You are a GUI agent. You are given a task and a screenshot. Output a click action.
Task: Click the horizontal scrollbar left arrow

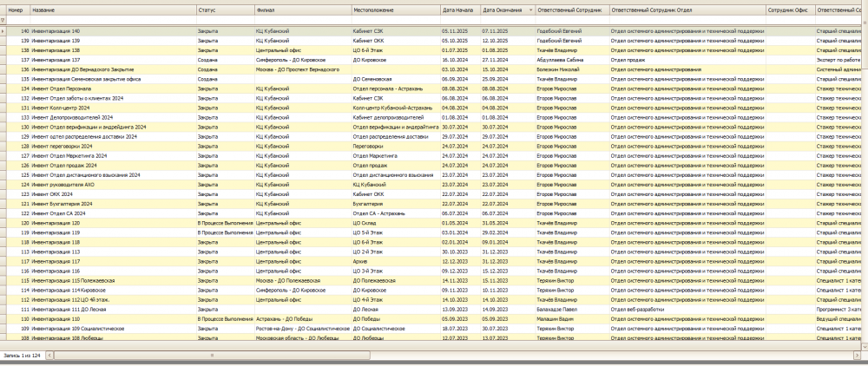click(x=49, y=355)
